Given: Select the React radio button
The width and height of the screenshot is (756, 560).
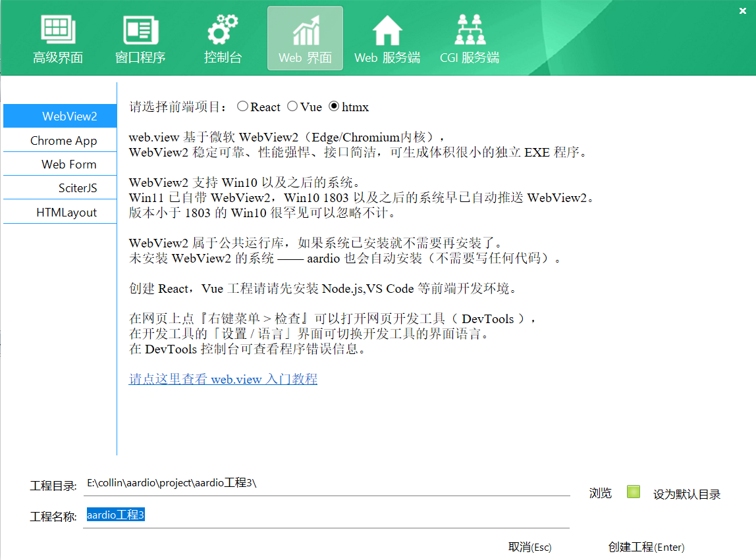Looking at the screenshot, I should coord(242,106).
